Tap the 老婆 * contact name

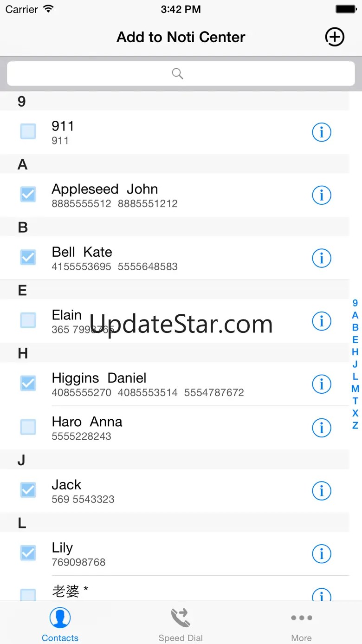(x=70, y=591)
